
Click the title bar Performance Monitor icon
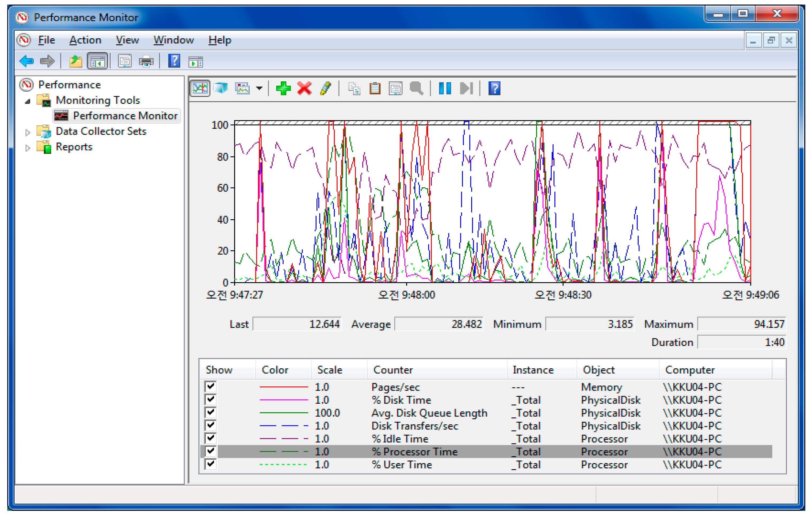tap(22, 17)
